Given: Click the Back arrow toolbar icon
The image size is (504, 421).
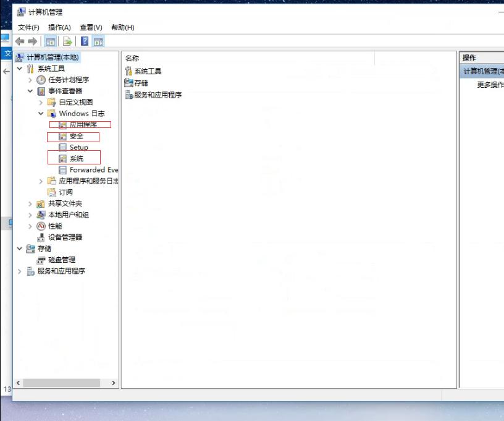Looking at the screenshot, I should [x=20, y=41].
